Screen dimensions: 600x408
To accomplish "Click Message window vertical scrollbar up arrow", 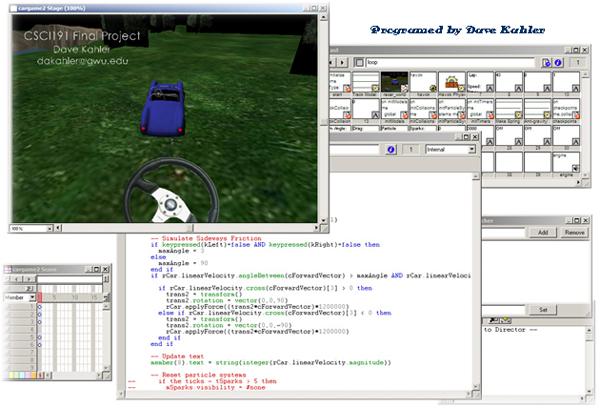I will [590, 330].
